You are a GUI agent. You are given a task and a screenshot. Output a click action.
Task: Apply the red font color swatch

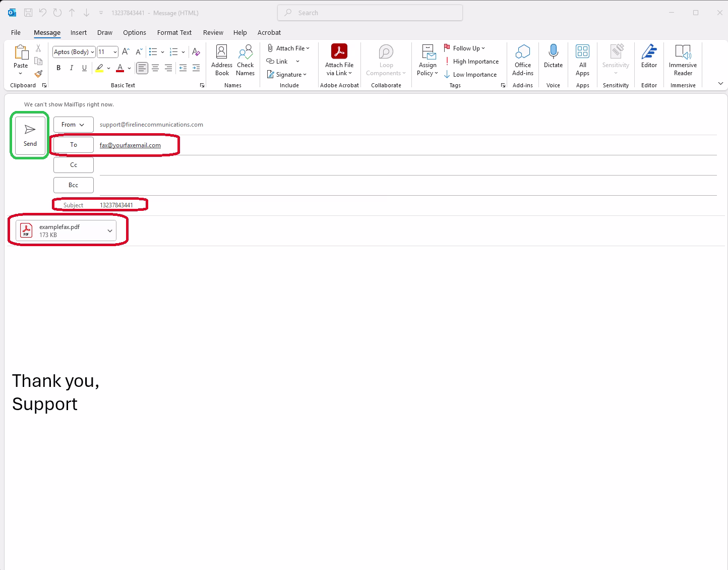coord(120,68)
